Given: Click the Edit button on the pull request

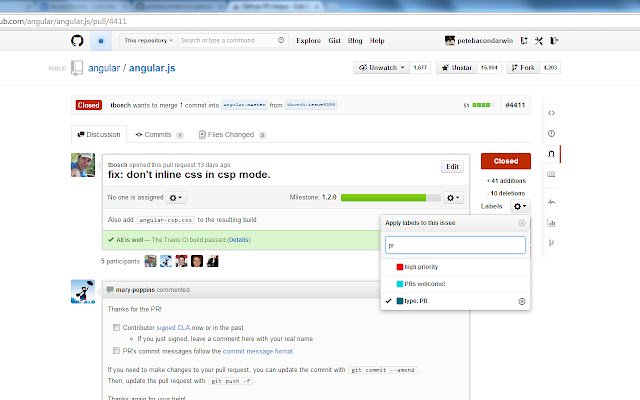Looking at the screenshot, I should pos(452,167).
